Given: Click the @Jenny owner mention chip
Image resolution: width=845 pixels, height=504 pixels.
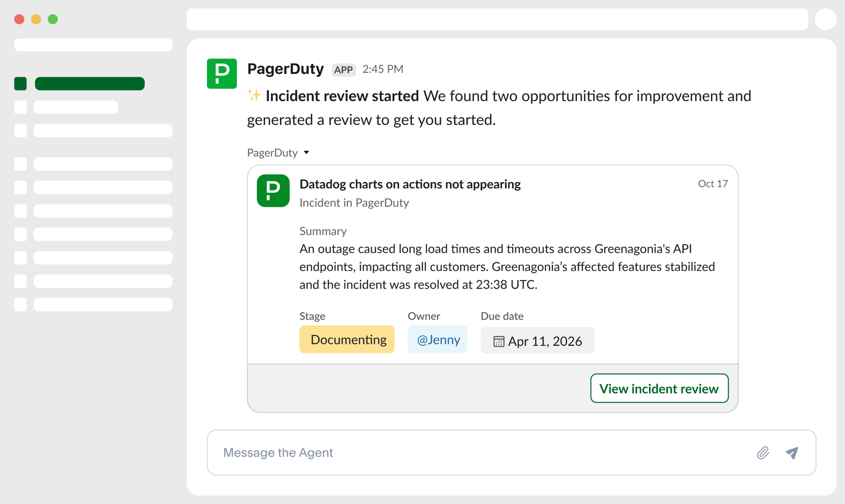Looking at the screenshot, I should tap(437, 339).
